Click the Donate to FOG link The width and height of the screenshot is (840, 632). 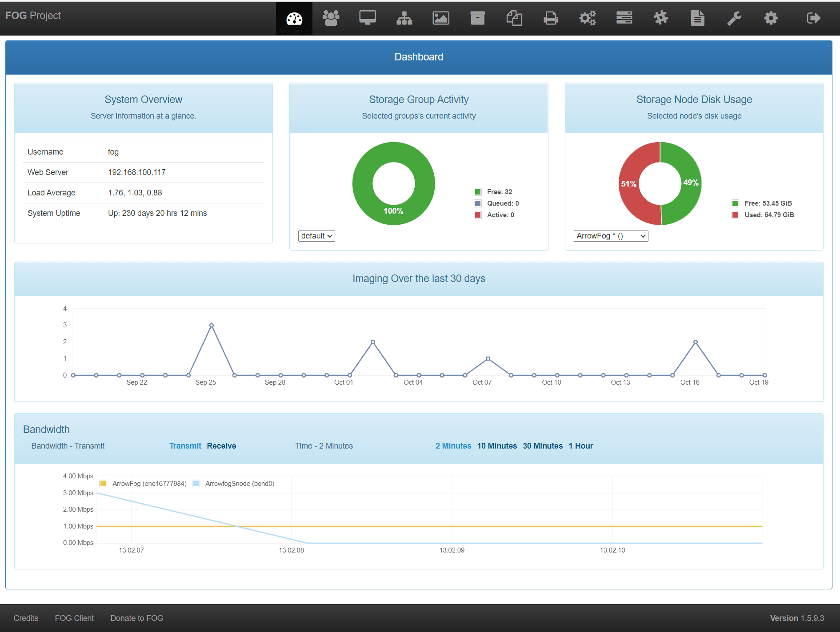pyautogui.click(x=137, y=618)
